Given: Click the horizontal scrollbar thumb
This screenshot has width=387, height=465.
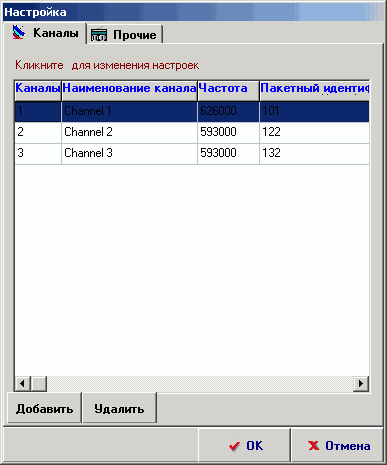Looking at the screenshot, I should coord(39,383).
